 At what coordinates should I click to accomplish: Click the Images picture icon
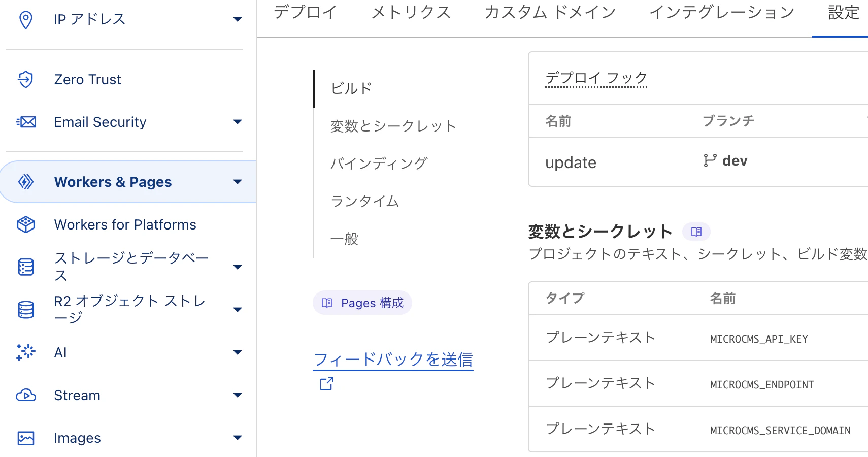pyautogui.click(x=26, y=438)
